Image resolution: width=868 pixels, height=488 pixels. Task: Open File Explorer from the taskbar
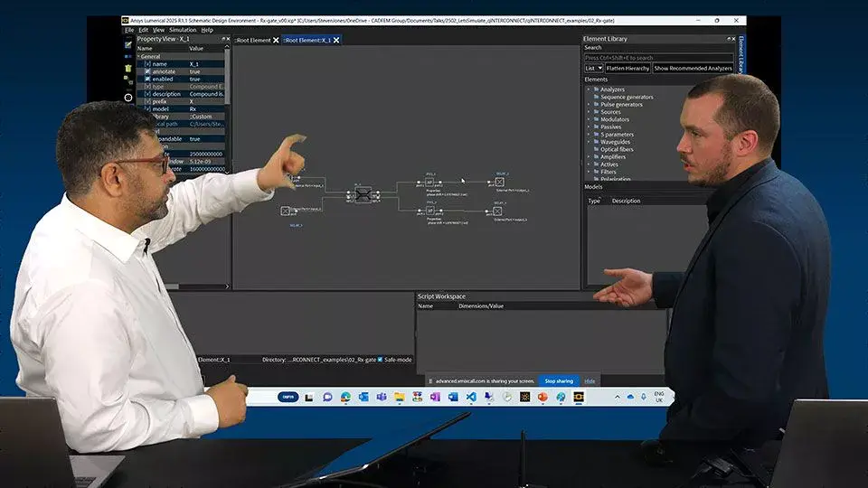click(x=399, y=397)
